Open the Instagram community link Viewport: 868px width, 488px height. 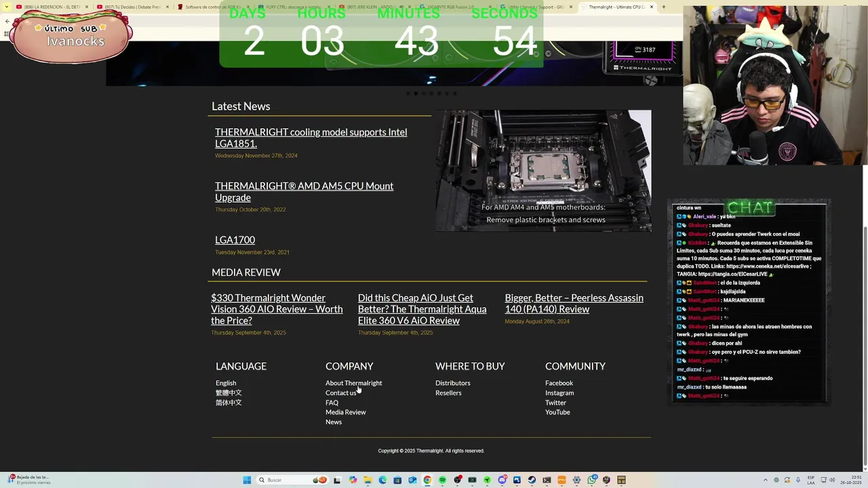click(x=559, y=392)
